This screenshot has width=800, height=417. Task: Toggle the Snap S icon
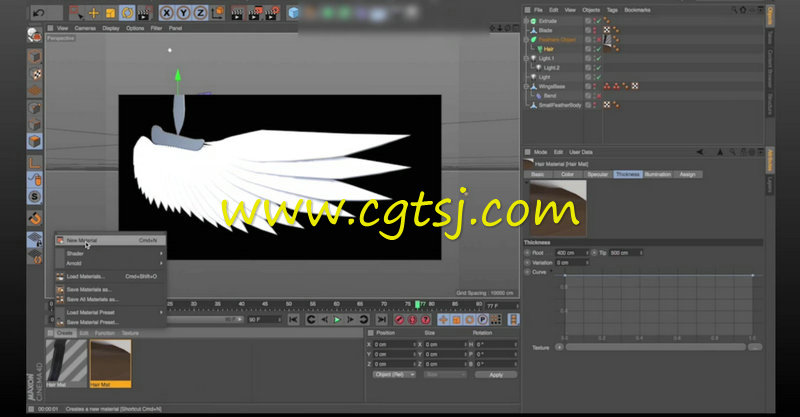(35, 197)
